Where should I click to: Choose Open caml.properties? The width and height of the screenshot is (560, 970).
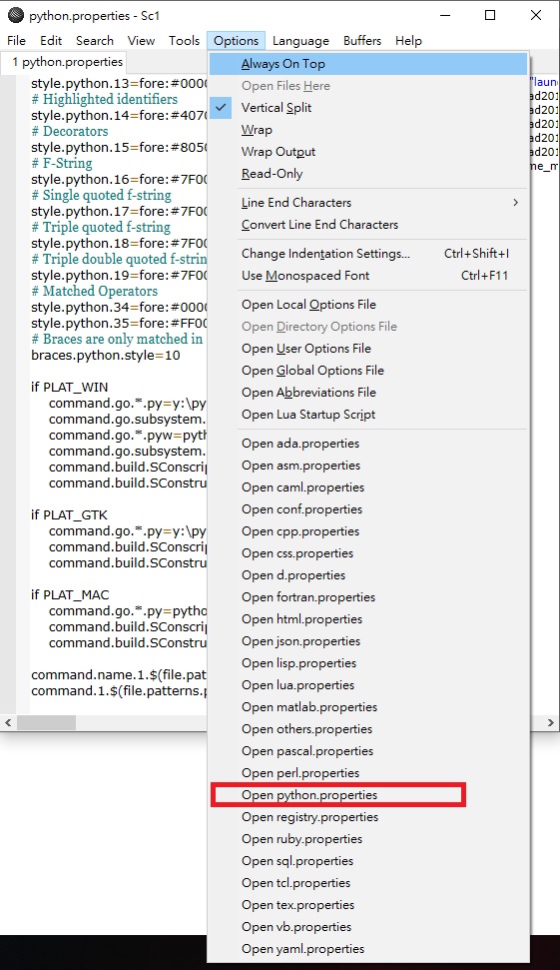coord(368,487)
